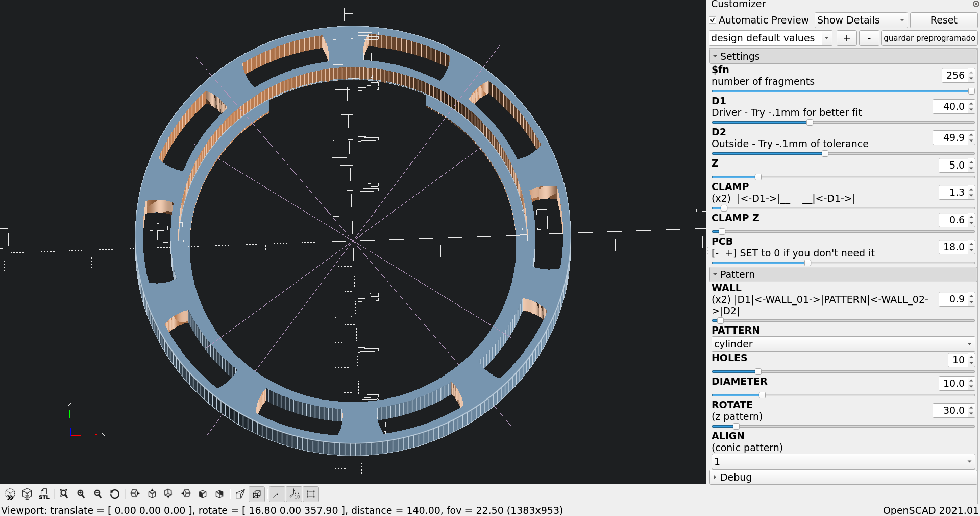Switch to Right view
Image resolution: width=980 pixels, height=516 pixels.
pos(135,494)
